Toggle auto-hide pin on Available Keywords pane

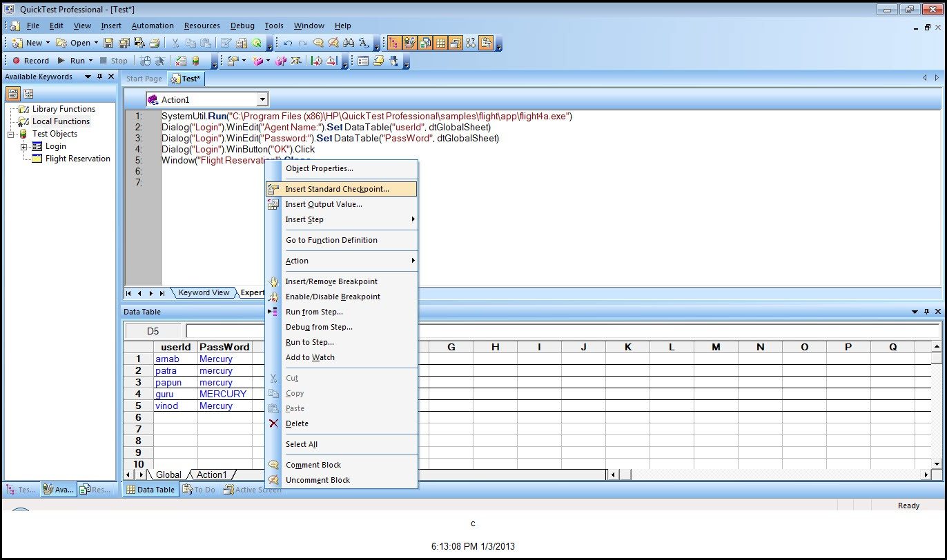click(x=99, y=77)
